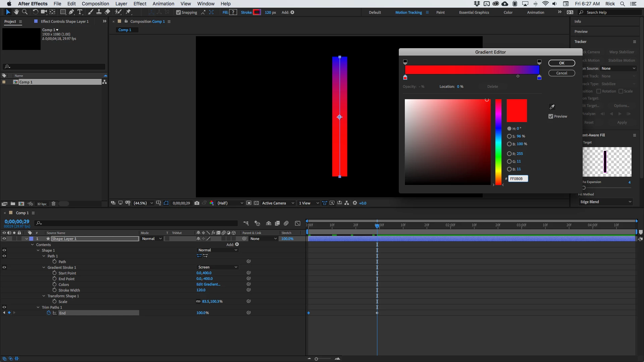Image resolution: width=644 pixels, height=362 pixels.
Task: Open the Composition menu
Action: click(95, 4)
